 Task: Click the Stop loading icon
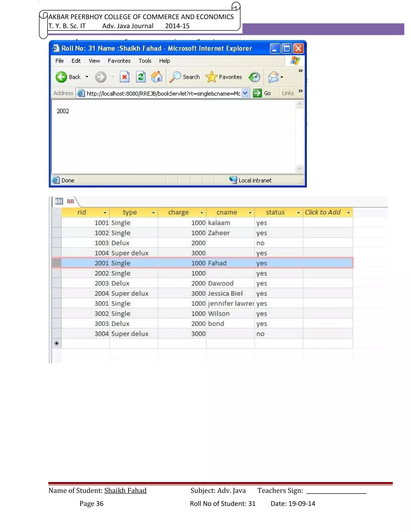[x=124, y=77]
